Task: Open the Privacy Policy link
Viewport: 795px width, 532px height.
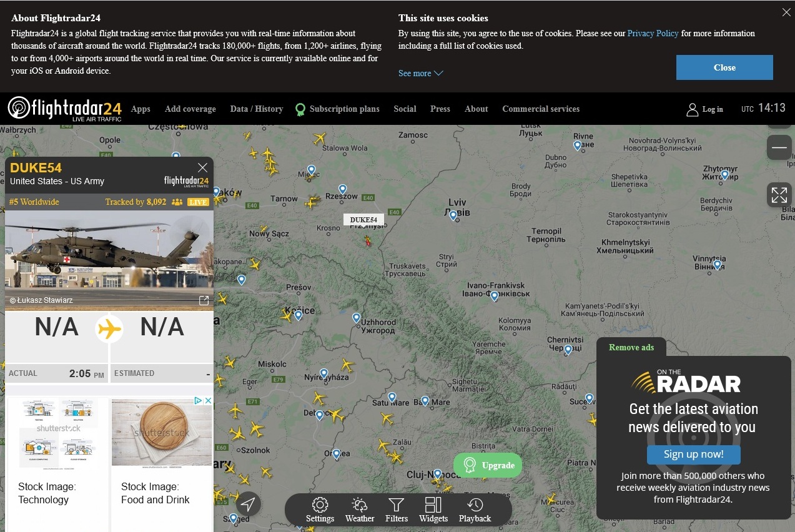Action: pos(653,33)
